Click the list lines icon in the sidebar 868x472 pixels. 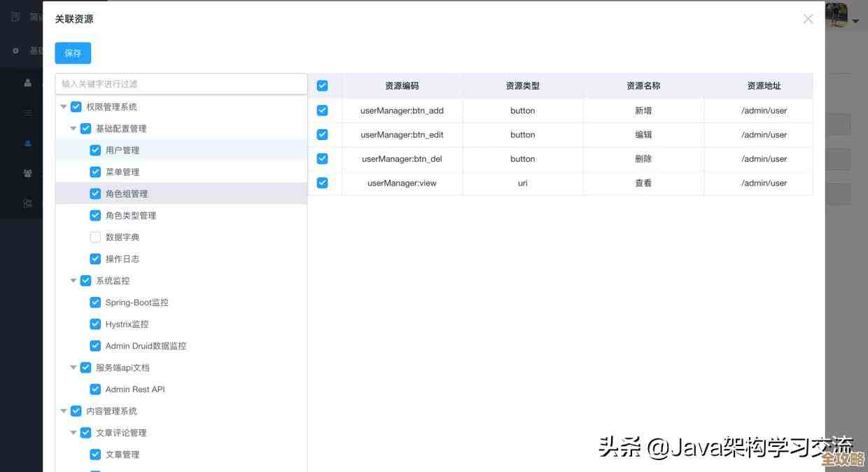pos(27,112)
